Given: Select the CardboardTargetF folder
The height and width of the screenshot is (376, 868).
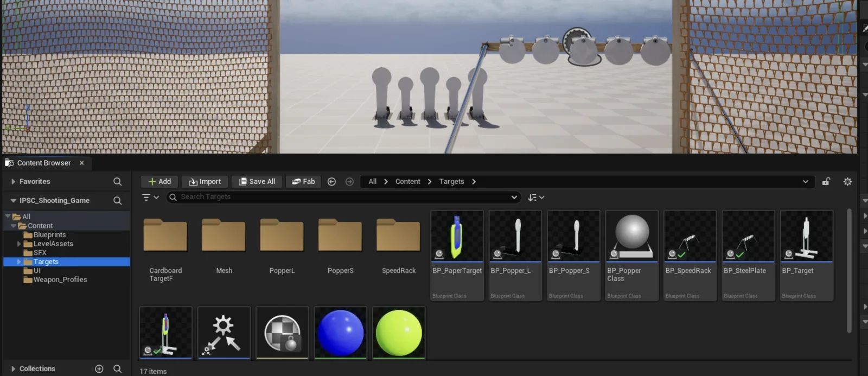Looking at the screenshot, I should (165, 250).
